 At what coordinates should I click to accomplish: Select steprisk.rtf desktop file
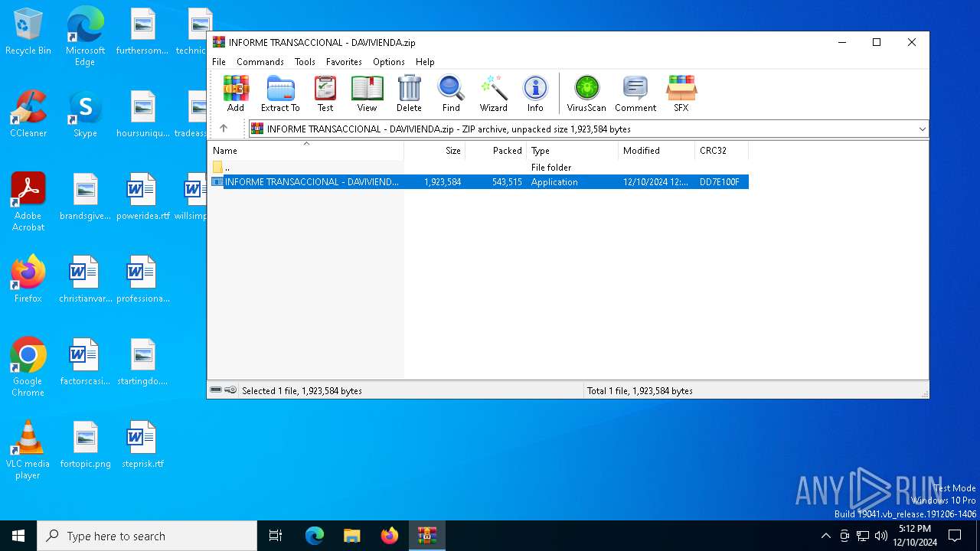(142, 445)
